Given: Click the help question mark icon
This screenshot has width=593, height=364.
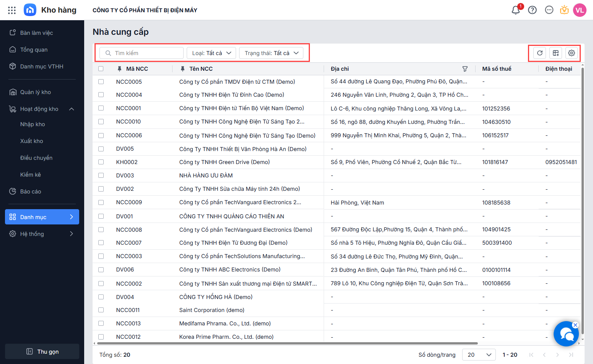Looking at the screenshot, I should point(532,10).
